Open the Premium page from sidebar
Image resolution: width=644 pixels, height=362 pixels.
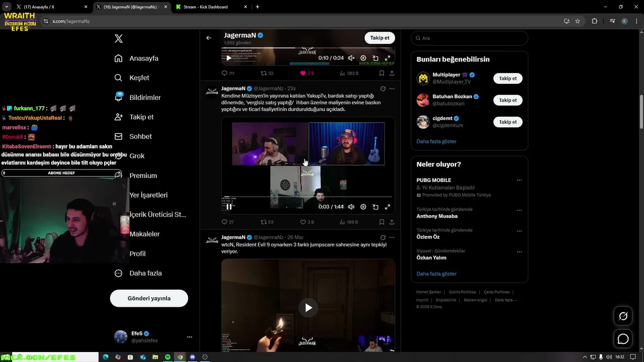point(135,175)
